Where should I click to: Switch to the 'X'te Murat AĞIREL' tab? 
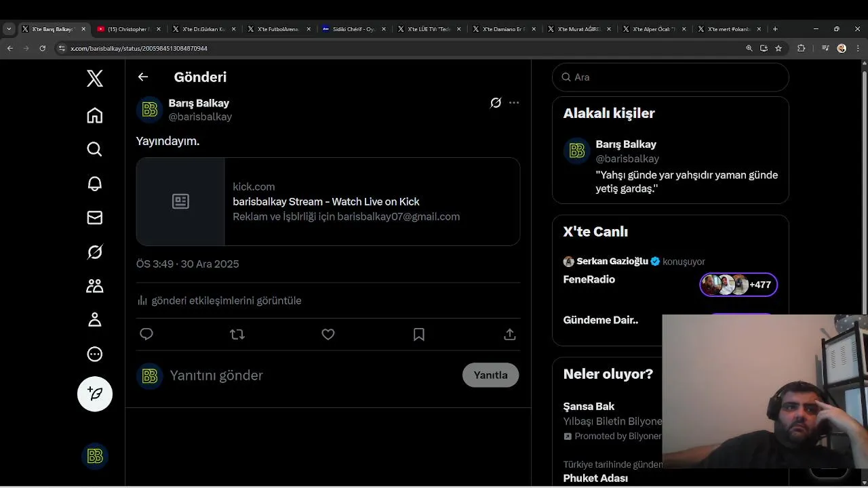point(578,29)
